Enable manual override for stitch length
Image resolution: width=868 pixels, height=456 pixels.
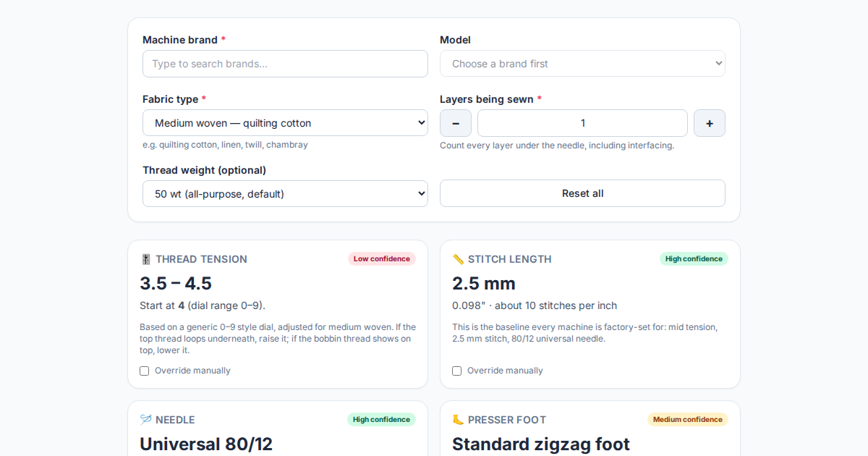457,371
